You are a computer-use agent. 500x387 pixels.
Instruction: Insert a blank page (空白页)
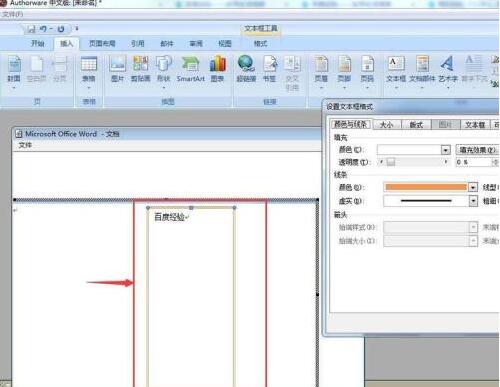coord(36,69)
